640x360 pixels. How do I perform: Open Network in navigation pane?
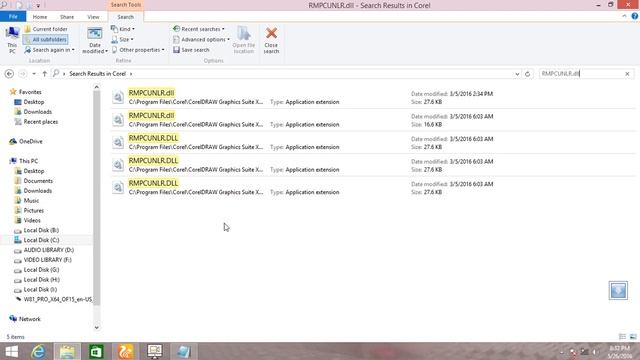click(x=29, y=319)
